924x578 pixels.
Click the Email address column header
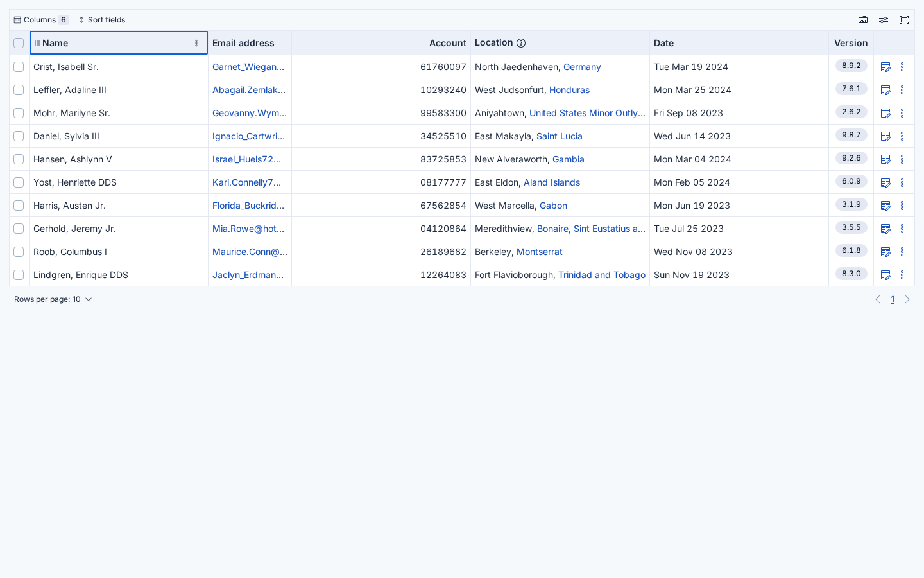tap(250, 43)
